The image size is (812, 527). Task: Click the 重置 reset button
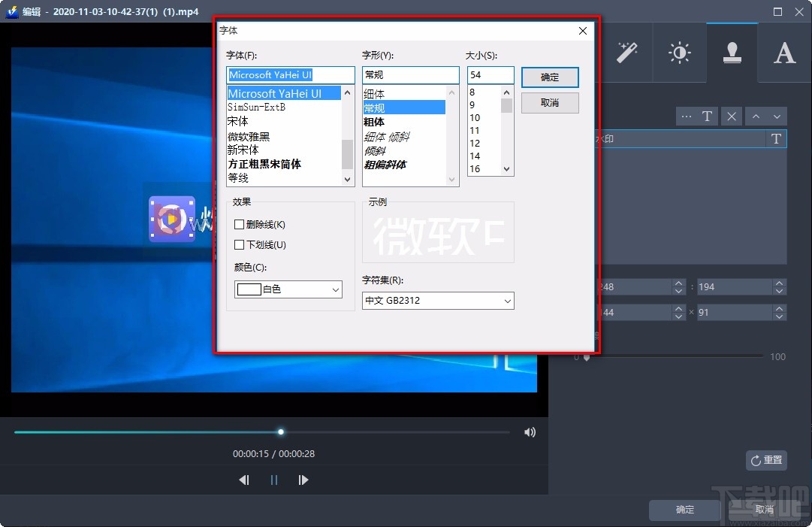(x=766, y=460)
